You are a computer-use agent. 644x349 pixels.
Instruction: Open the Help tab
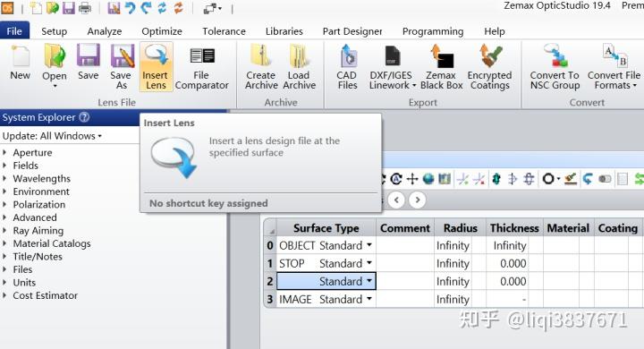pos(495,31)
